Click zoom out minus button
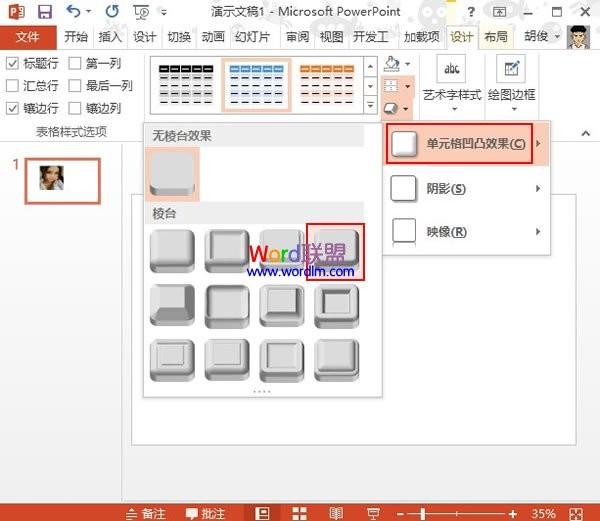600x521 pixels. (400, 514)
